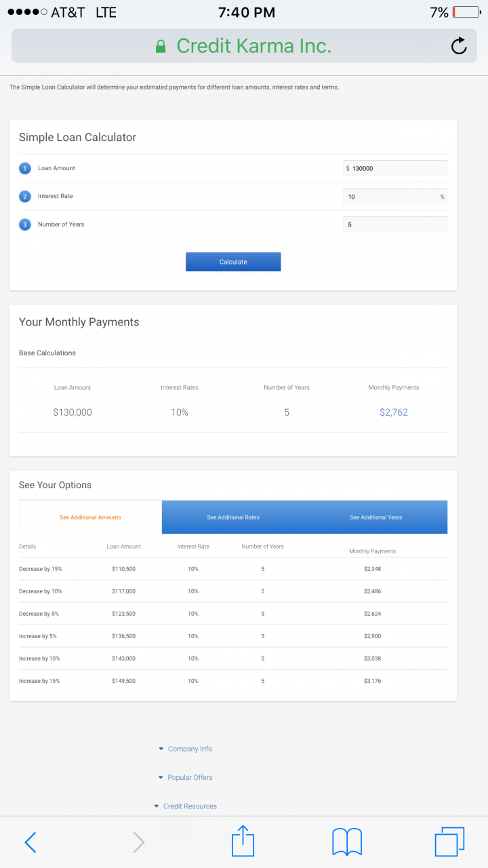The image size is (488, 868).
Task: Tap the step 1 blue circle badge
Action: (25, 168)
